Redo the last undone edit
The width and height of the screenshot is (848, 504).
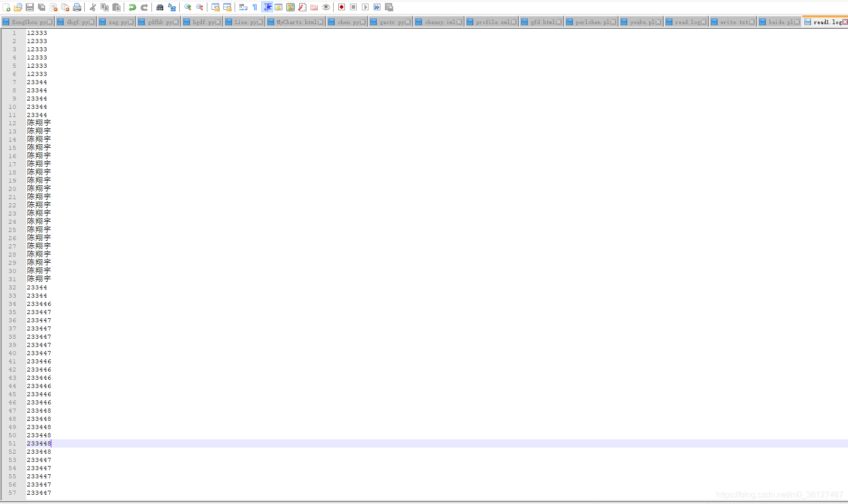144,7
